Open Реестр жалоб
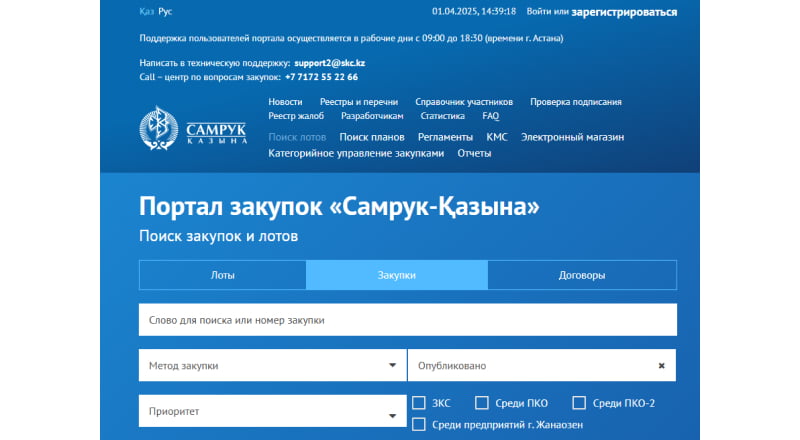800x440 pixels. 296,116
